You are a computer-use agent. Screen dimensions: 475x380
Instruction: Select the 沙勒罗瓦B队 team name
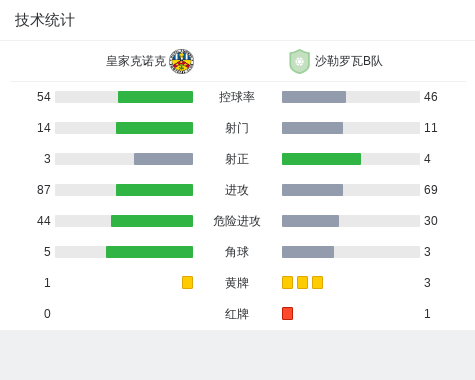click(349, 61)
